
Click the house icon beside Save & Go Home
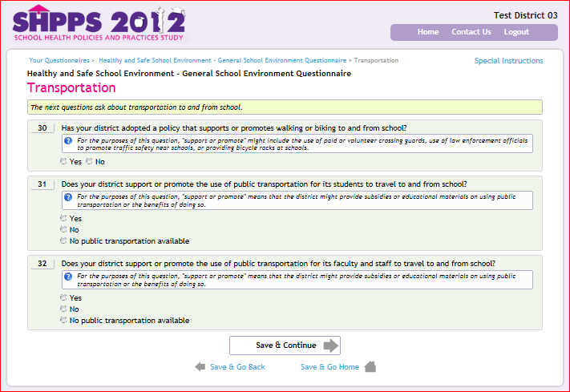point(370,366)
